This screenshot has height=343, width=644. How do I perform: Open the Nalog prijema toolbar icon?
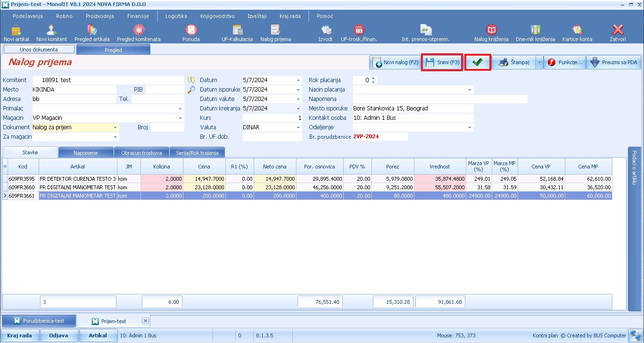click(x=275, y=33)
